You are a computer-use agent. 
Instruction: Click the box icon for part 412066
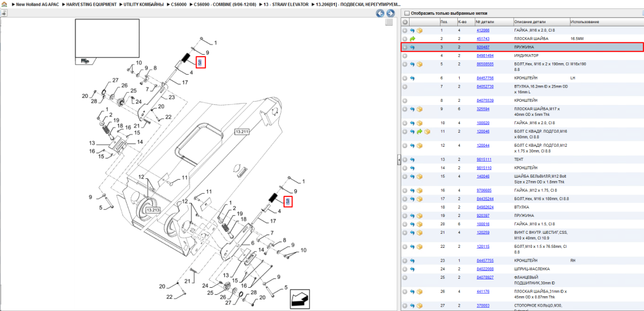(x=419, y=31)
